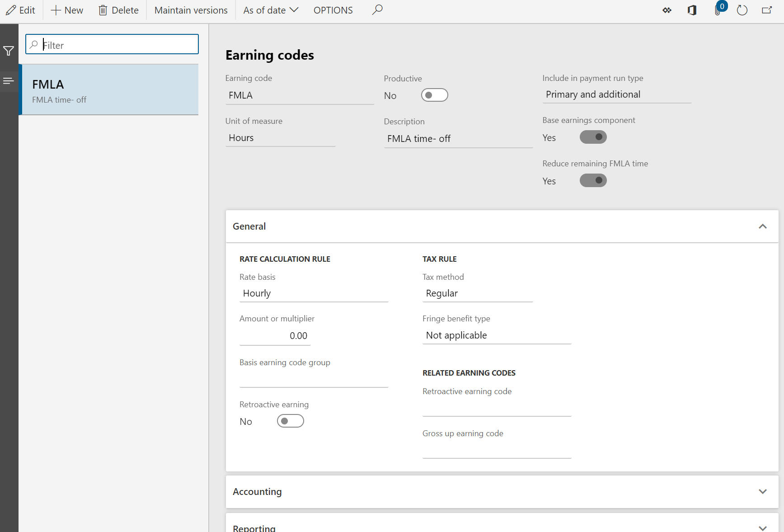Click the search magnifier icon in toolbar
This screenshot has width=784, height=532.
(x=377, y=10)
